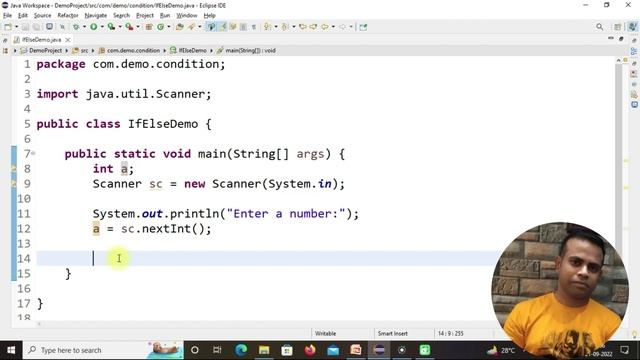Click the Debug bug icon

click(76, 27)
